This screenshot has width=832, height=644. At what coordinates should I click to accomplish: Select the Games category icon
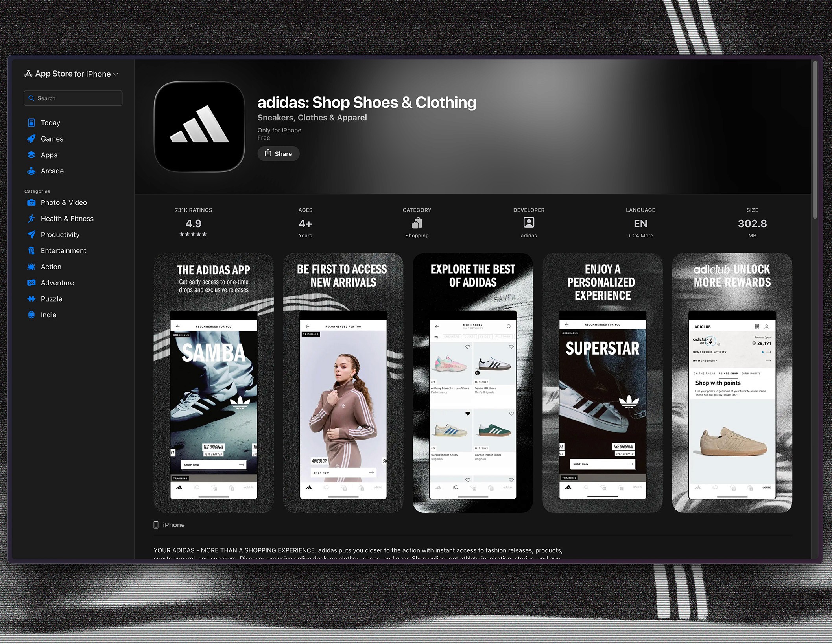(31, 138)
